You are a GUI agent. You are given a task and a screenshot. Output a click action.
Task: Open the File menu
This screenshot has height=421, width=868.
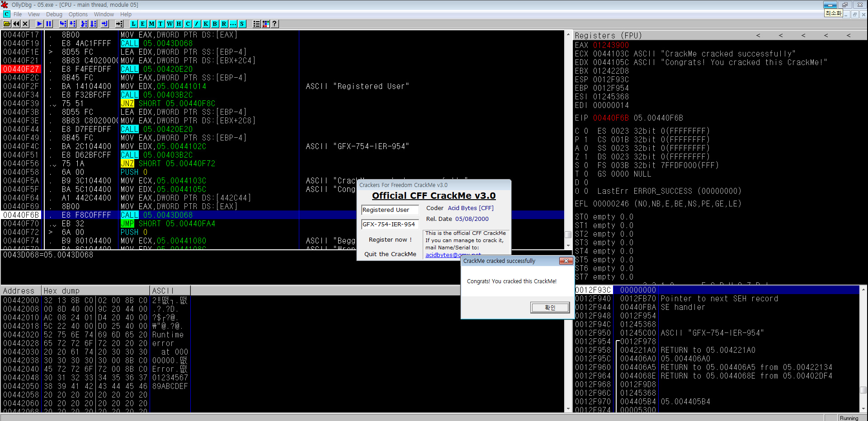(18, 14)
